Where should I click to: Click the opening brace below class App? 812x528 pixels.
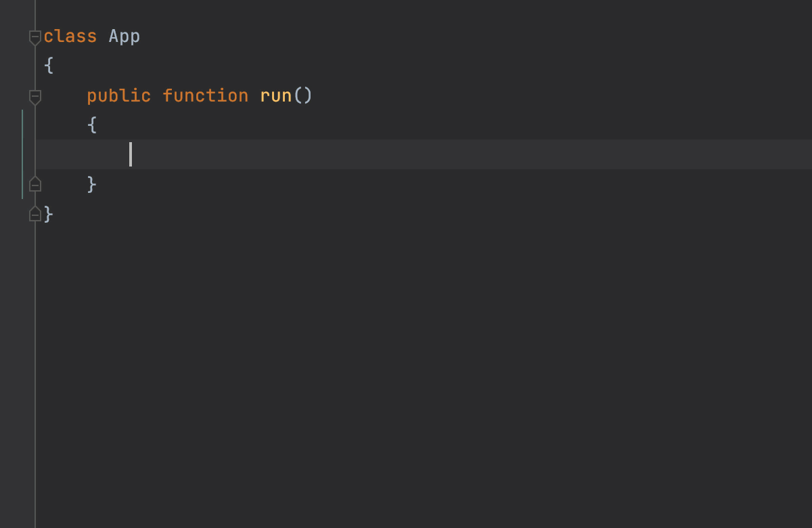coord(48,66)
